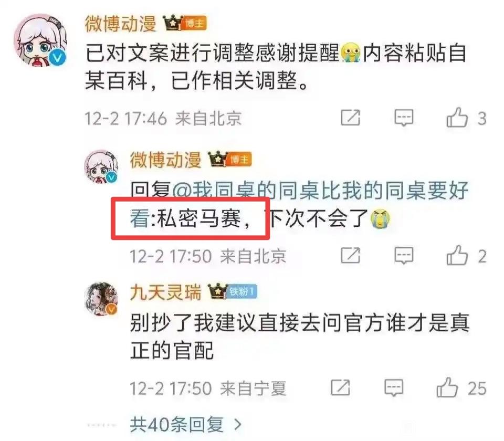Tap the 博主 badge on the top comment
This screenshot has width=504, height=441.
pyautogui.click(x=194, y=24)
